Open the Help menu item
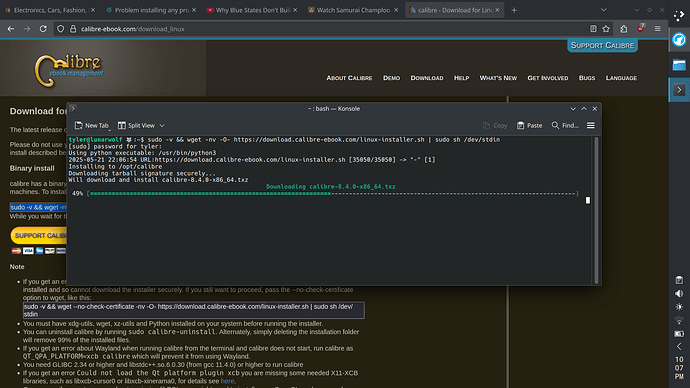Image resolution: width=690 pixels, height=388 pixels. [x=461, y=78]
